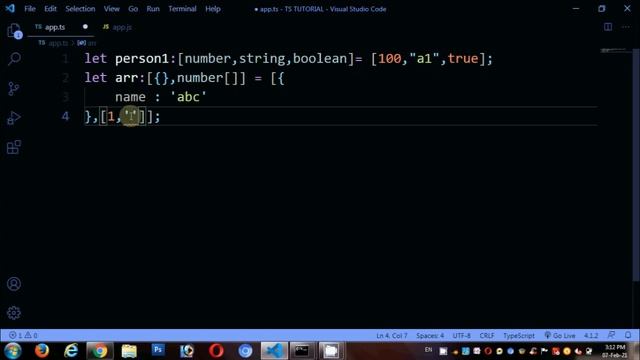The width and height of the screenshot is (640, 360).
Task: Open the Terminal menu
Action: pyautogui.click(x=182, y=9)
